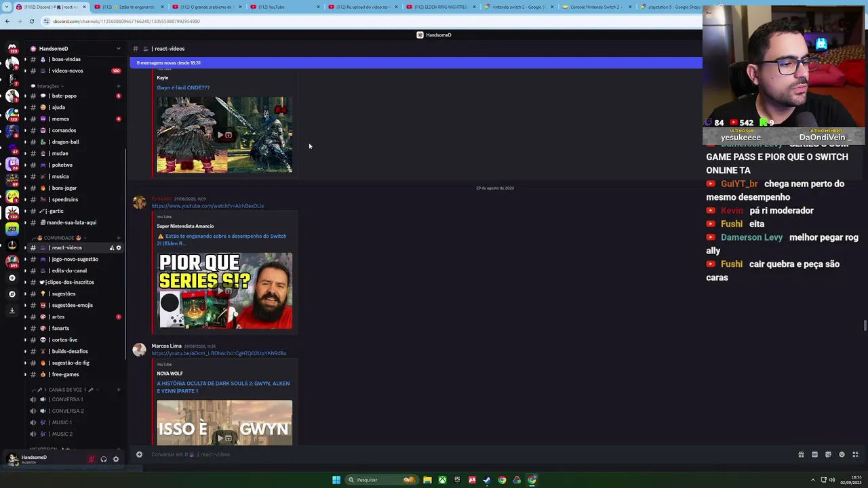Open the server icon with 591 badge
The height and width of the screenshot is (488, 868).
12,261
